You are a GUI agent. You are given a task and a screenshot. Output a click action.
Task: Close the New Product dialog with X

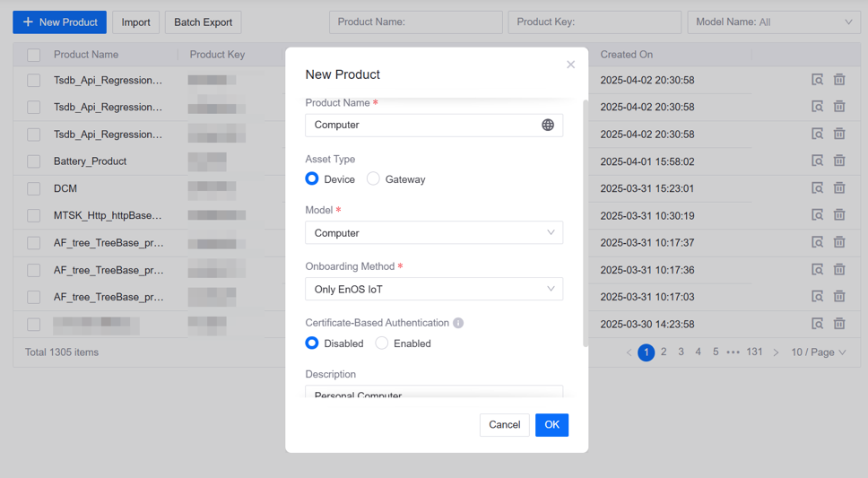pos(570,65)
